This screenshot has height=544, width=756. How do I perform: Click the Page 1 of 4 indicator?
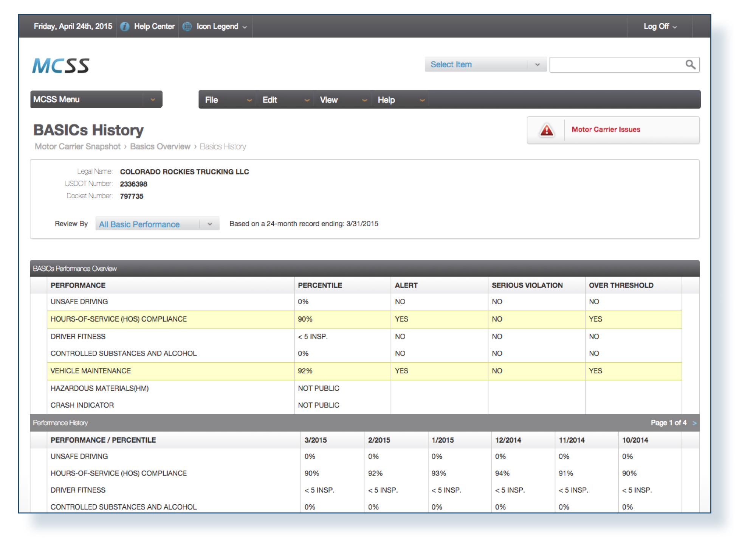pos(668,423)
